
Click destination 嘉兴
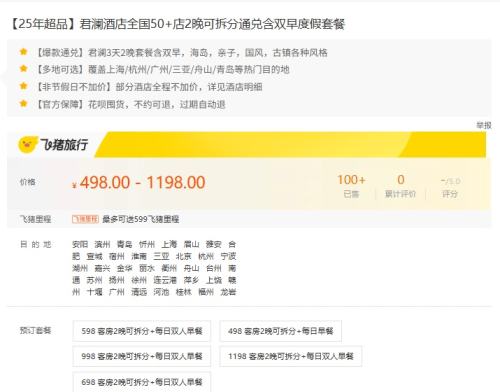[102, 268]
